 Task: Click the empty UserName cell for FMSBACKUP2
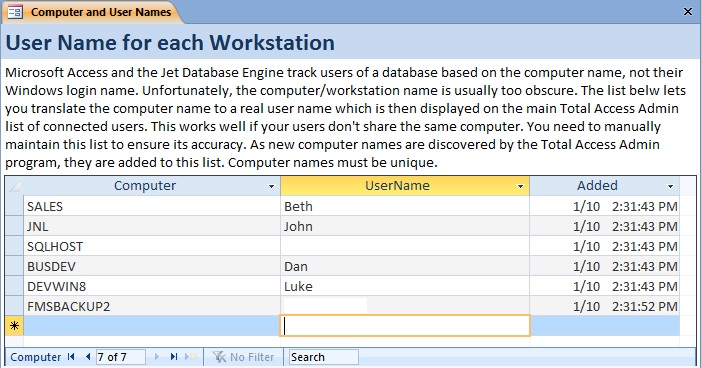pyautogui.click(x=405, y=306)
